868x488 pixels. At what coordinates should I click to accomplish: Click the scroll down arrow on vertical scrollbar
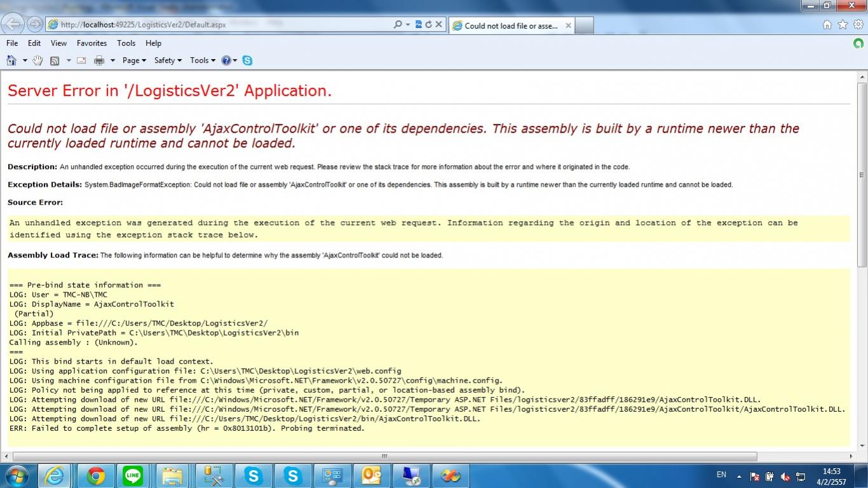click(x=862, y=445)
